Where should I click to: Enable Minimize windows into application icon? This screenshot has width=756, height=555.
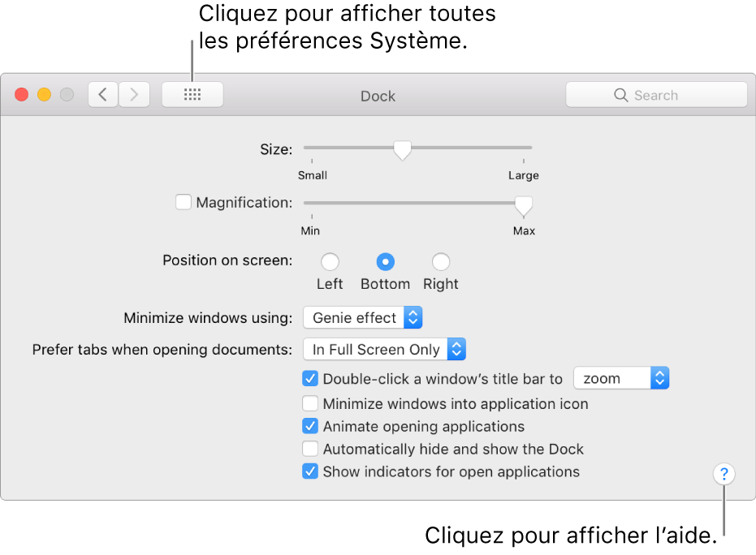[310, 403]
